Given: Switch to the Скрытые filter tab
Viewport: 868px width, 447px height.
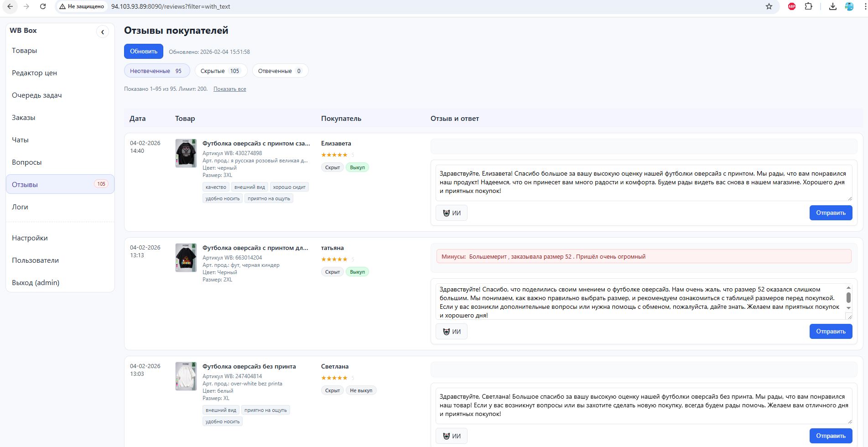Looking at the screenshot, I should [221, 71].
